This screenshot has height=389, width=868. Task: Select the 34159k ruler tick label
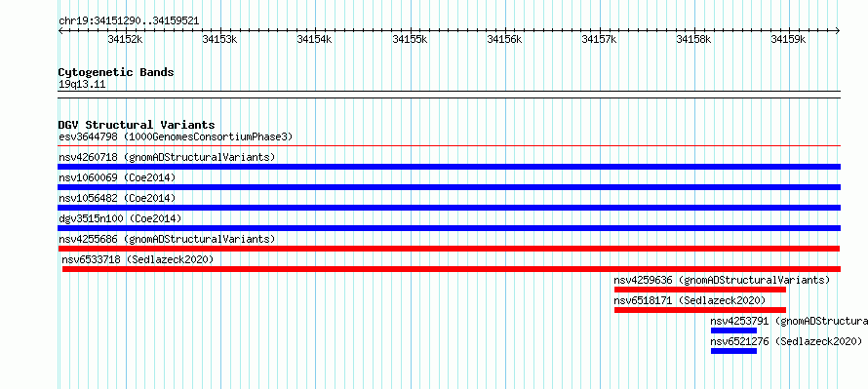click(789, 39)
